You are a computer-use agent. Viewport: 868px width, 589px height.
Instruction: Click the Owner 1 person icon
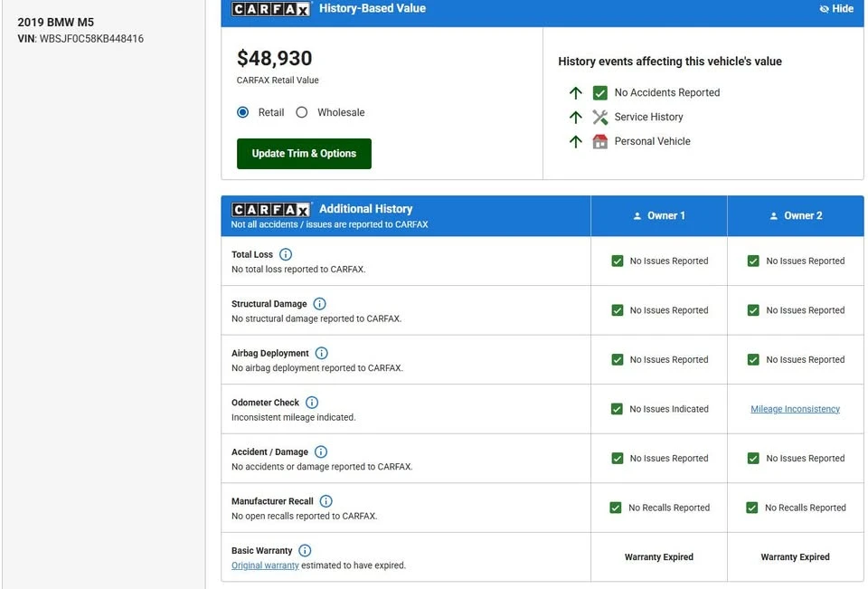point(637,216)
